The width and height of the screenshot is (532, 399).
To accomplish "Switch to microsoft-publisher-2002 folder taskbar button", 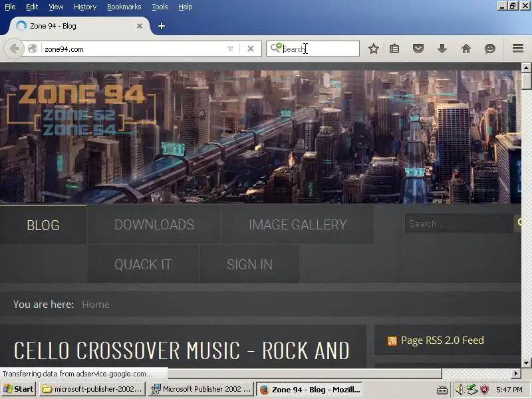I will point(92,389).
